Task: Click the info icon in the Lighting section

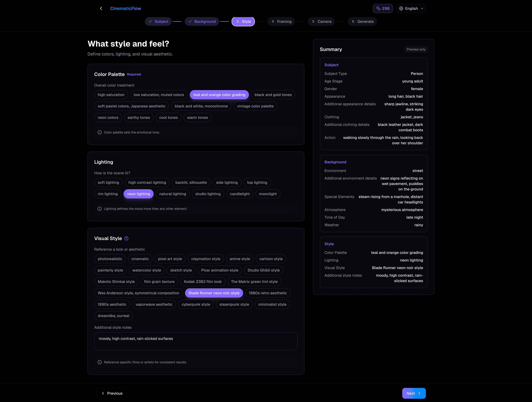Action: (x=100, y=209)
